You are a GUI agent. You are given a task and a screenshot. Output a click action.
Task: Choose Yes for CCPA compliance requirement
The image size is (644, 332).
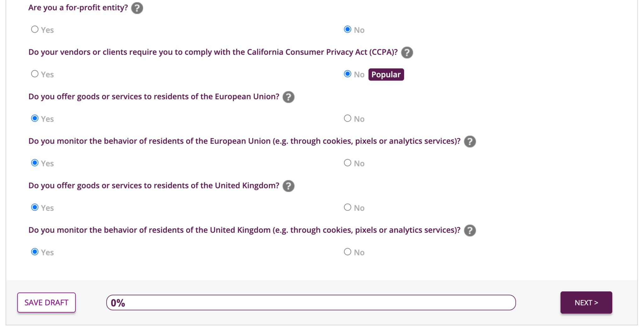(35, 74)
